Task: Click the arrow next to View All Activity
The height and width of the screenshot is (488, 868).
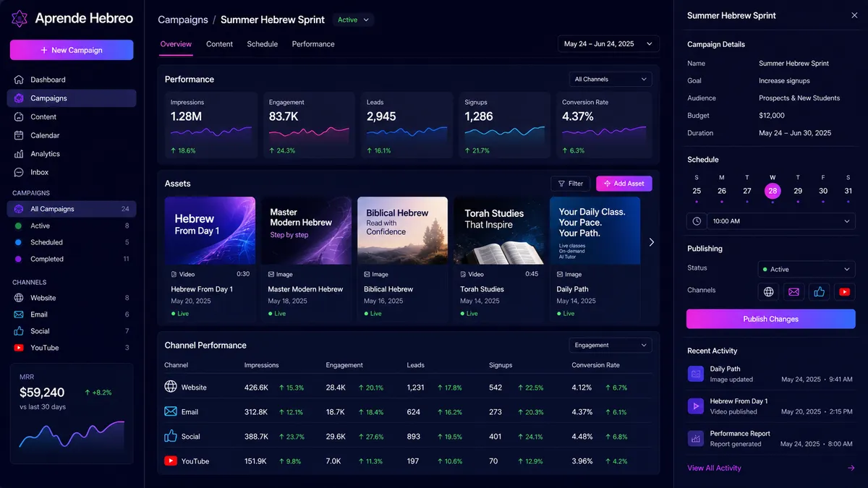Action: pos(851,468)
